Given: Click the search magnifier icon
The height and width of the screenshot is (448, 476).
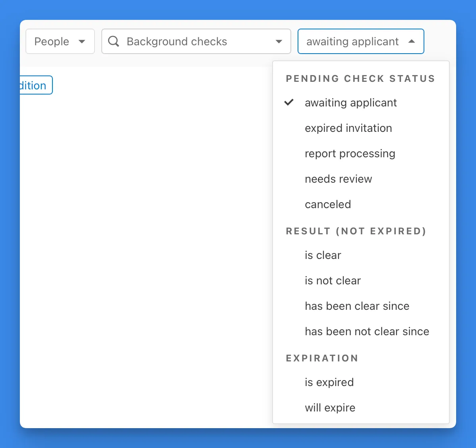Looking at the screenshot, I should [114, 41].
